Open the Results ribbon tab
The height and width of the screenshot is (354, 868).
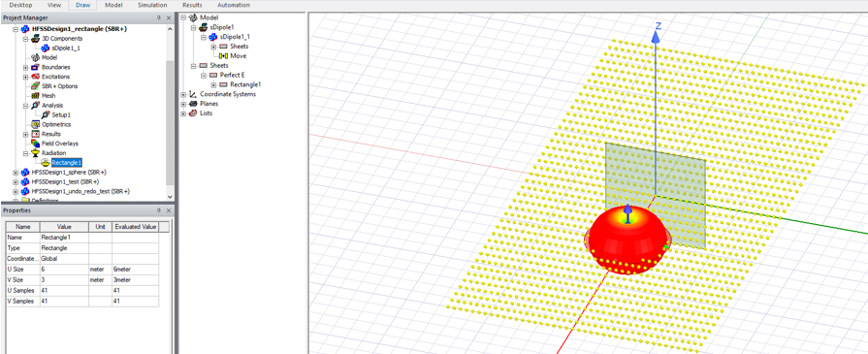pos(192,5)
